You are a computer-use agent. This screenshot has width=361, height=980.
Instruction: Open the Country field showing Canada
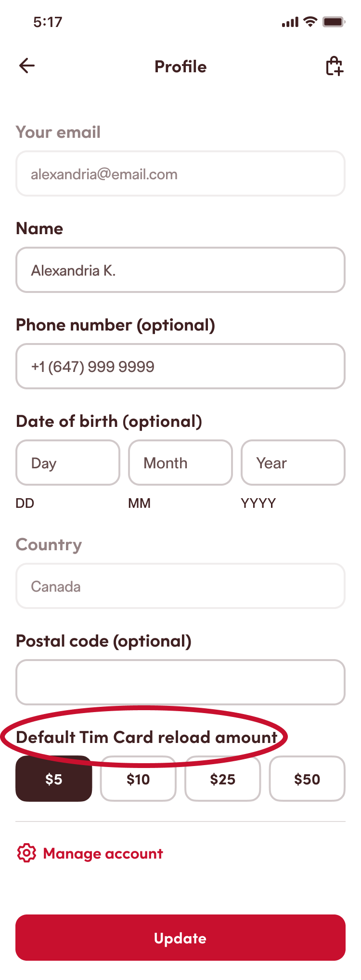tap(180, 586)
